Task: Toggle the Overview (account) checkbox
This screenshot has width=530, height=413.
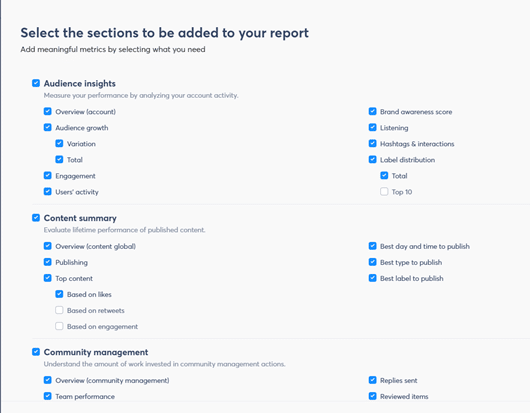Action: [48, 111]
